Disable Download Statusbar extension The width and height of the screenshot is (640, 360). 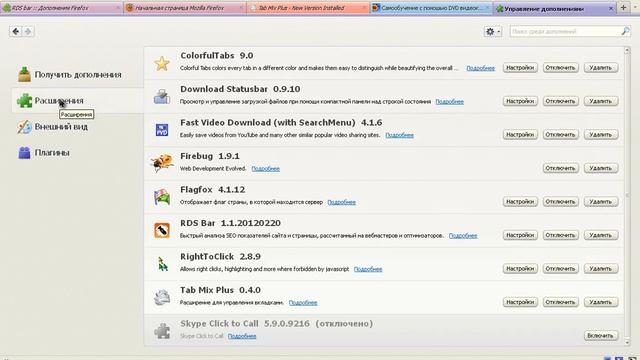tap(560, 101)
